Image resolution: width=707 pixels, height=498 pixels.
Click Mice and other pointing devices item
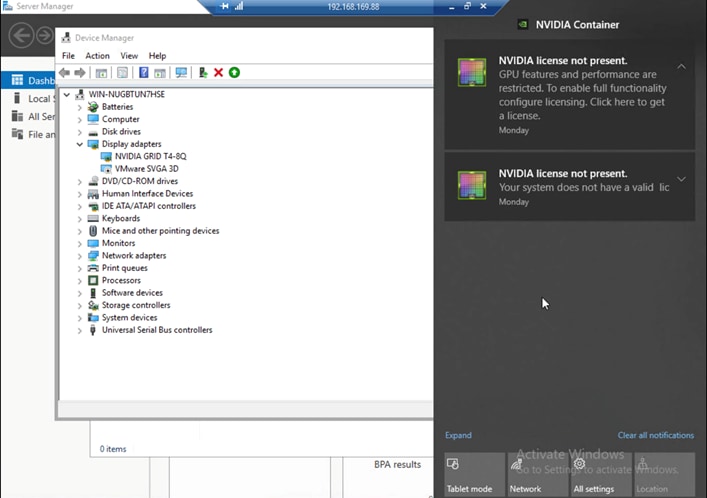point(161,231)
